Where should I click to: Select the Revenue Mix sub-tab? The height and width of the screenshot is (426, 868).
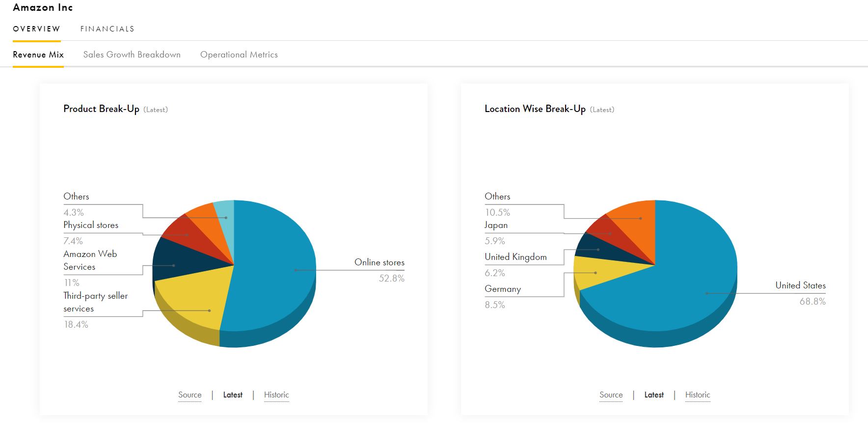(x=38, y=55)
